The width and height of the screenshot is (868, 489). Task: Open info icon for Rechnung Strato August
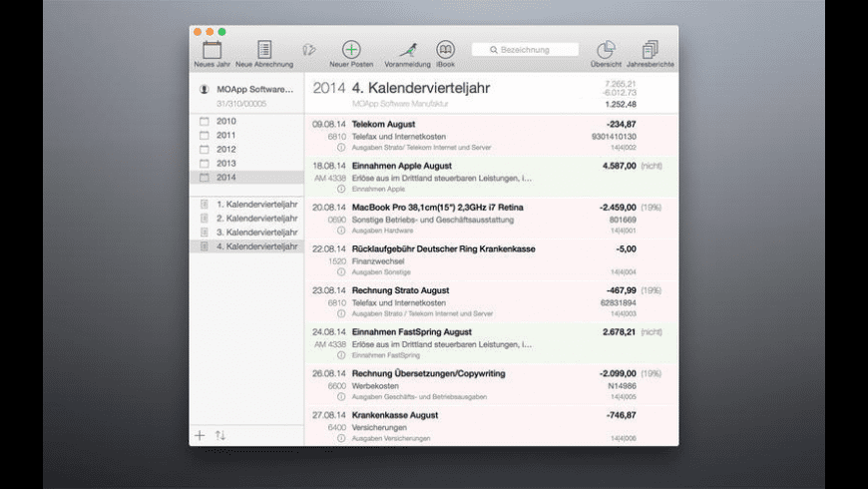(x=341, y=313)
